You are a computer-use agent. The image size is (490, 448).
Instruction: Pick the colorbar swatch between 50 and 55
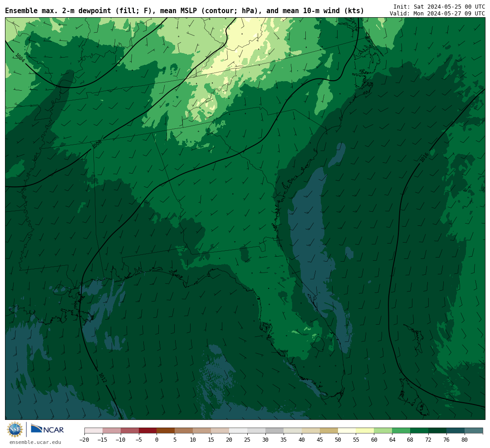[x=347, y=431]
